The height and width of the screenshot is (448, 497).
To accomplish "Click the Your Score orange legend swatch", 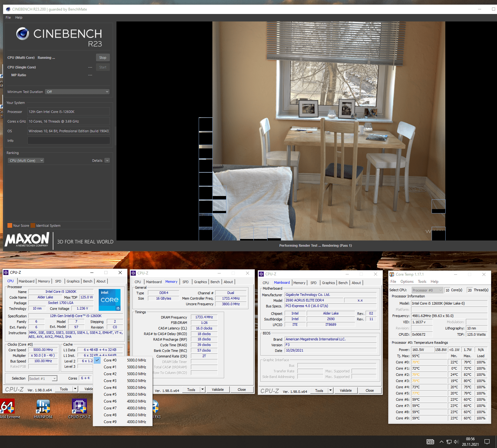I will pos(10,226).
